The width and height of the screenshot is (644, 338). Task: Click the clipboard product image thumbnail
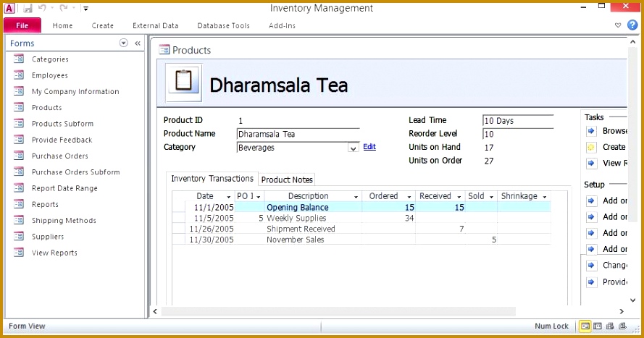tap(183, 82)
